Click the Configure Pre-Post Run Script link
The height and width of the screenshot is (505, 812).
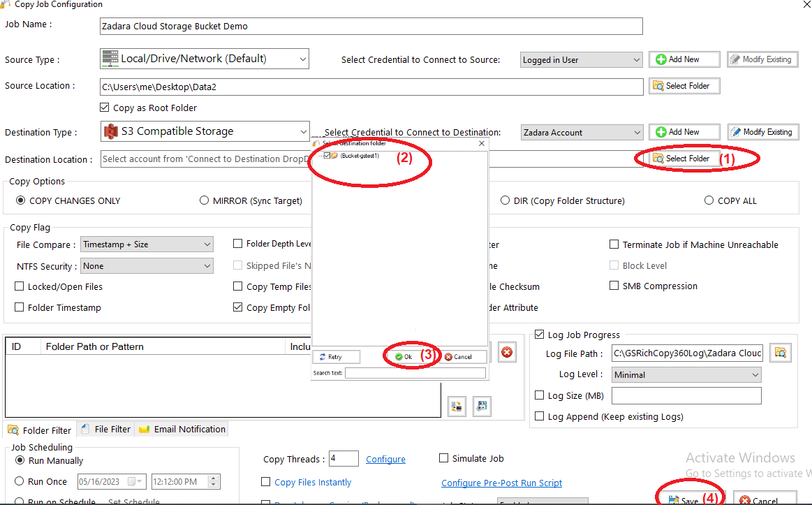[501, 483]
